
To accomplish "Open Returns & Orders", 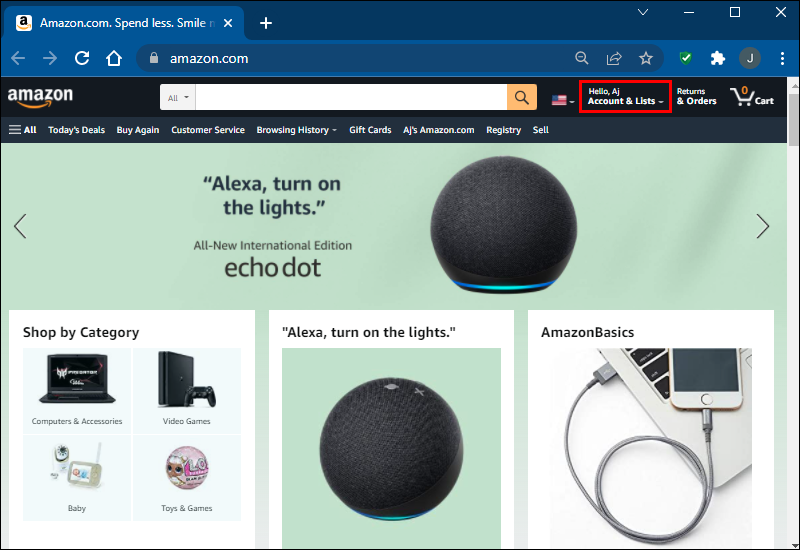I will [696, 96].
